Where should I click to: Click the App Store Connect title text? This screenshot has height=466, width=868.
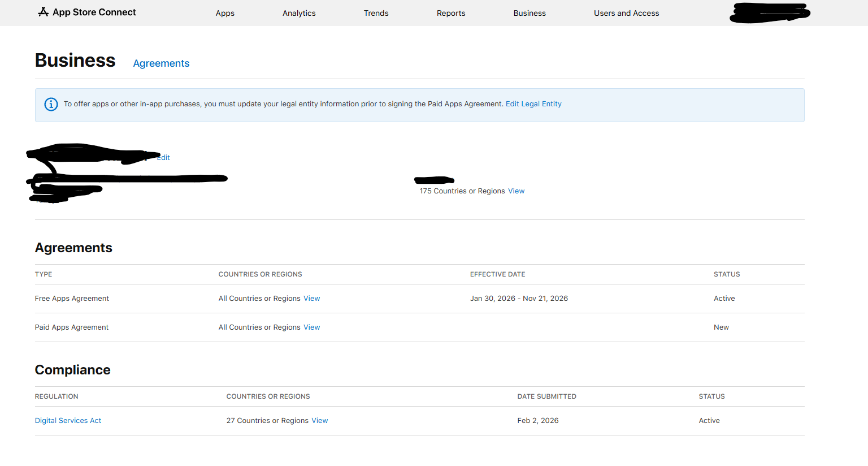point(94,12)
